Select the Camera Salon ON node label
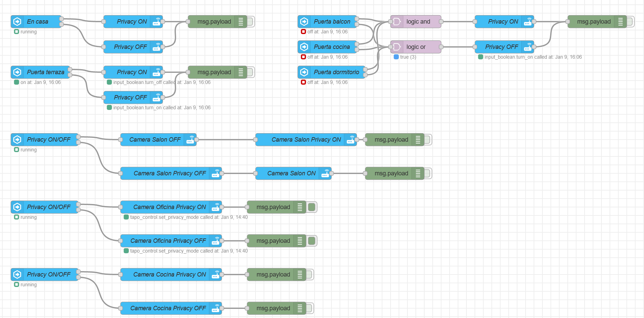Viewport: 644px width, 318px height. coord(291,173)
